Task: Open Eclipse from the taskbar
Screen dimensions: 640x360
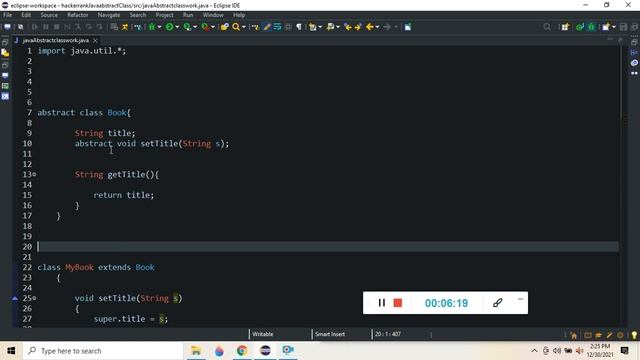Action: pyautogui.click(x=265, y=351)
